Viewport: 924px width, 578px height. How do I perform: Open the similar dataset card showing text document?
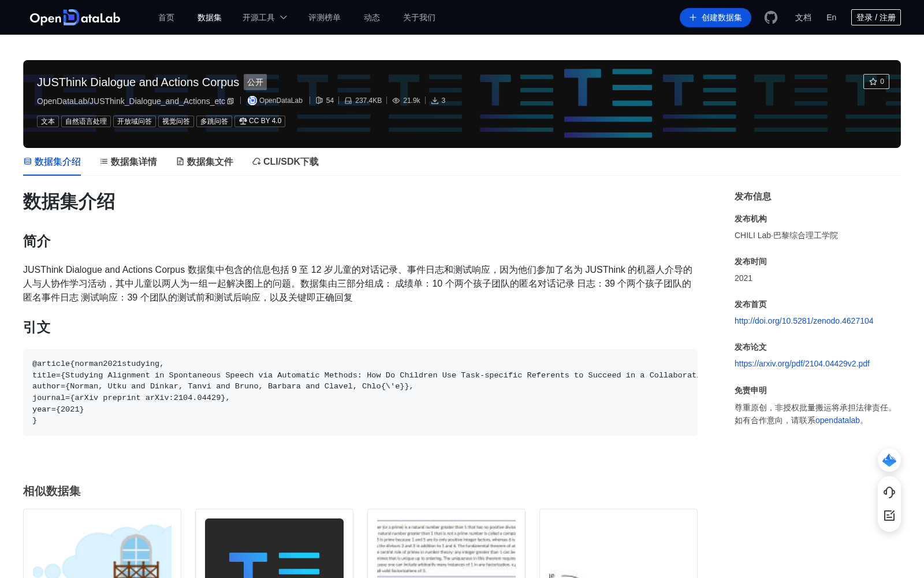point(446,543)
